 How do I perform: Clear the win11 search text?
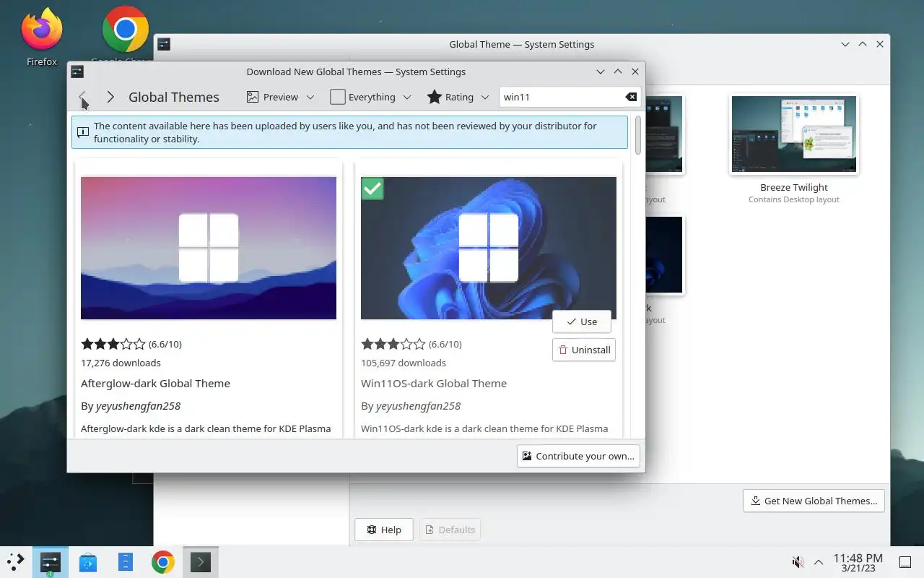click(x=631, y=97)
